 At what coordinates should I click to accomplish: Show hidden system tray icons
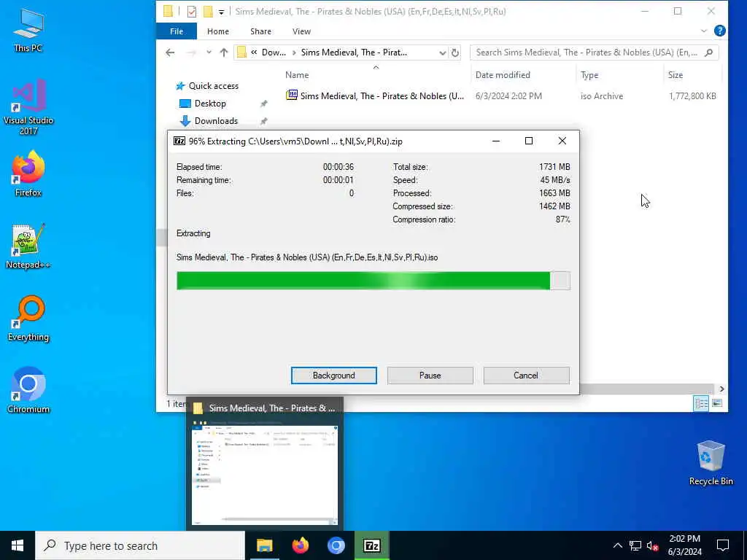(617, 545)
